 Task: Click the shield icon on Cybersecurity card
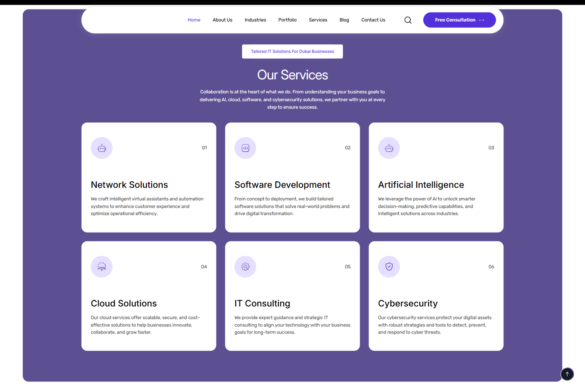coord(389,267)
